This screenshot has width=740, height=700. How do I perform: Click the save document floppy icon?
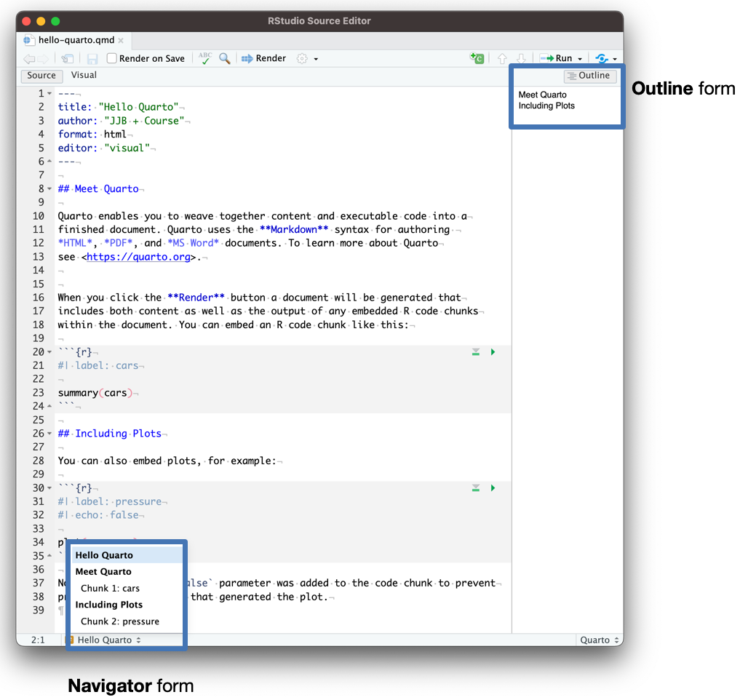point(92,59)
